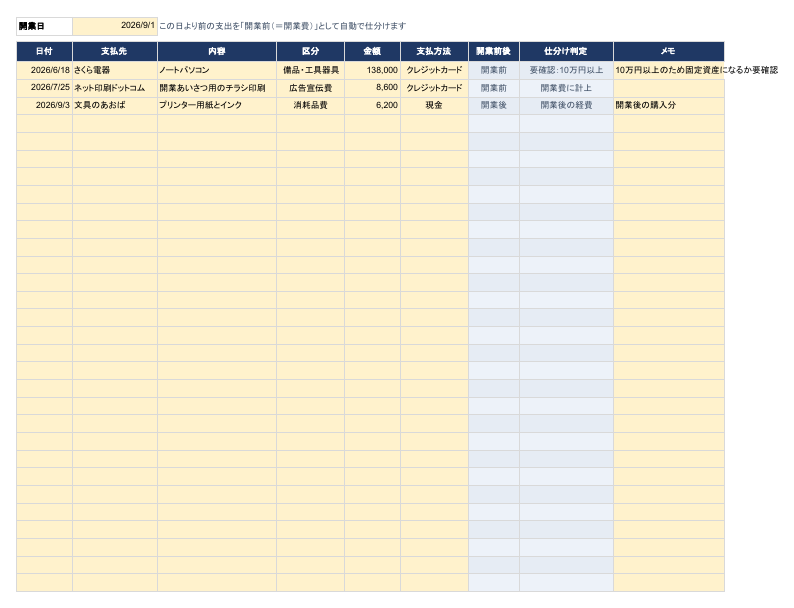
Task: Click the date cell 2026/9/3
Action: tap(45, 105)
